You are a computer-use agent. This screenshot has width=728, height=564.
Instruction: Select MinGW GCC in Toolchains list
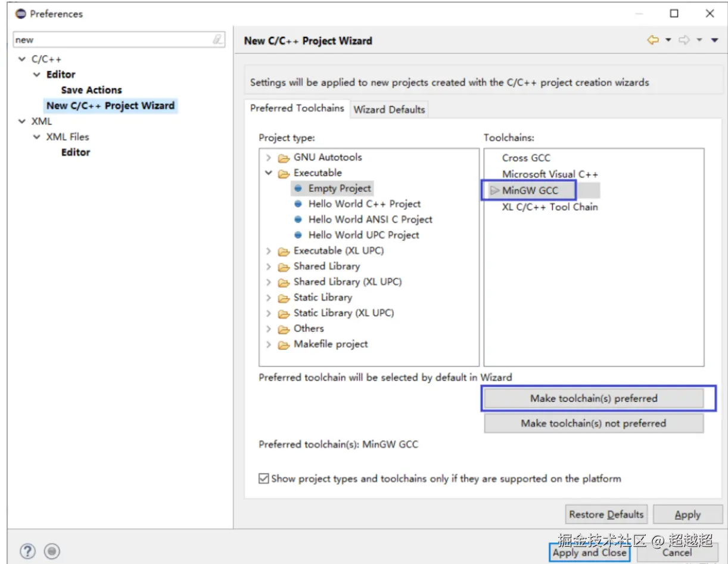(530, 191)
